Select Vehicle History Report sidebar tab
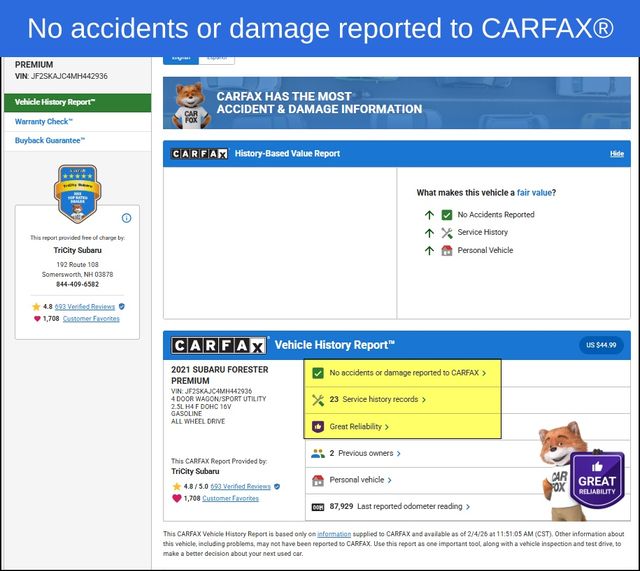 click(76, 102)
